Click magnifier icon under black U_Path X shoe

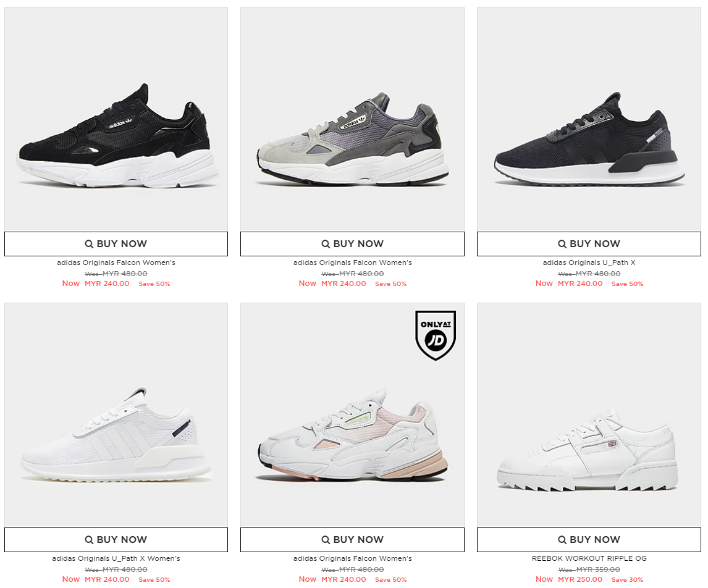click(x=562, y=244)
